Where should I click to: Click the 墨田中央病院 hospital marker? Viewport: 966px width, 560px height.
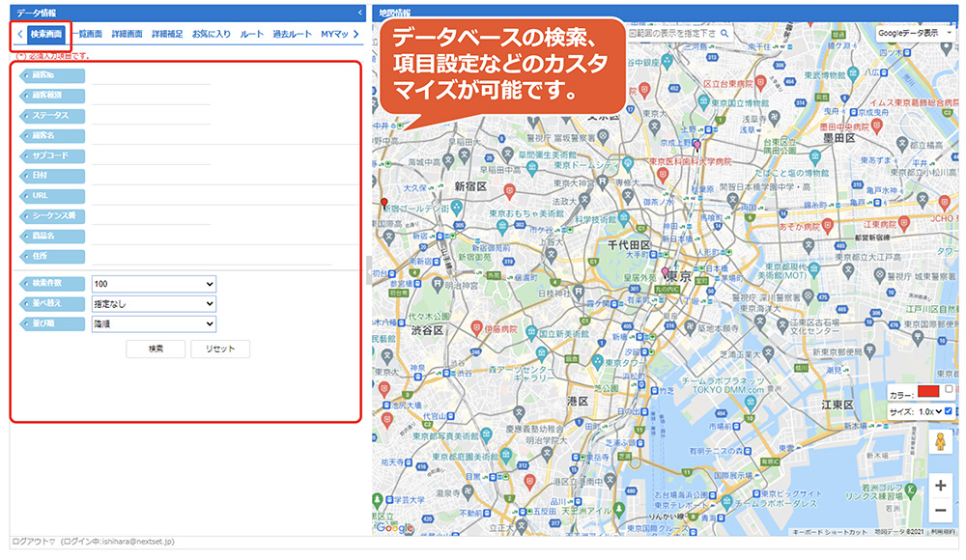877,126
